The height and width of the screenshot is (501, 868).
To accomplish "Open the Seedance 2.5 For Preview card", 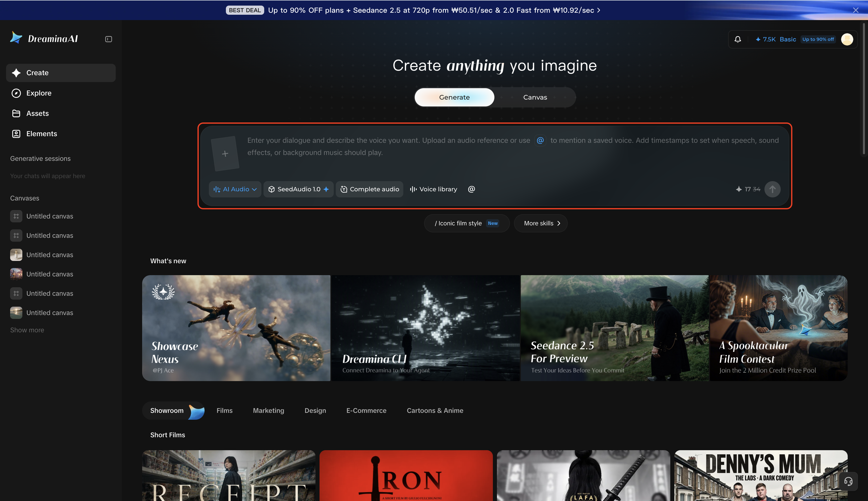I will 615,328.
